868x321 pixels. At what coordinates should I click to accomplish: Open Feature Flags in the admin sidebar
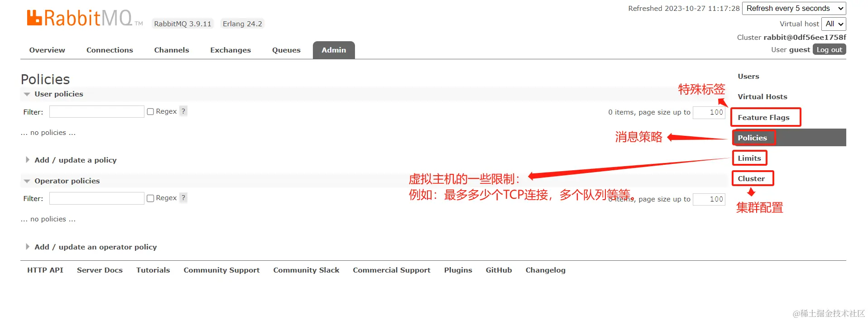(x=763, y=118)
